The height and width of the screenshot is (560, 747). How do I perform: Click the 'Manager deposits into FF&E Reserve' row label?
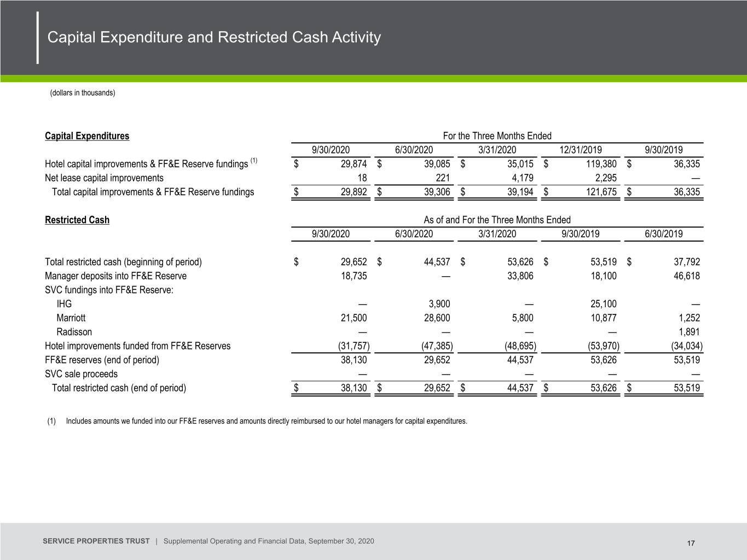pos(115,276)
